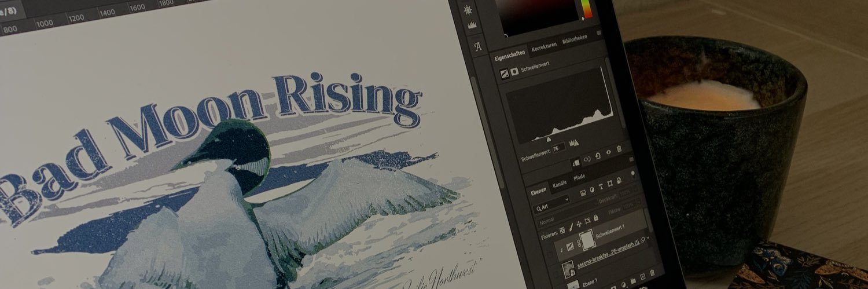Click ruler mark 1400 on horizontal ruler

[x=107, y=12]
